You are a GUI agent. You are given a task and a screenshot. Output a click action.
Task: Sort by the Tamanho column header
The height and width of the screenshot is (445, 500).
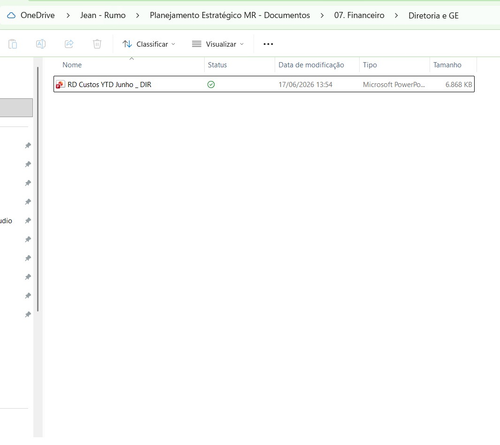click(x=447, y=65)
